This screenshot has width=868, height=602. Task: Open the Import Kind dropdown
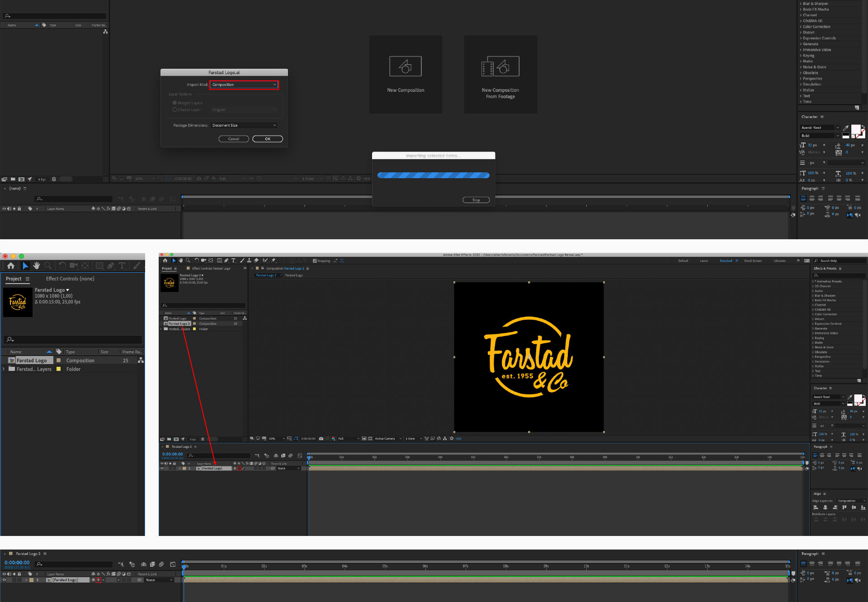tap(244, 84)
